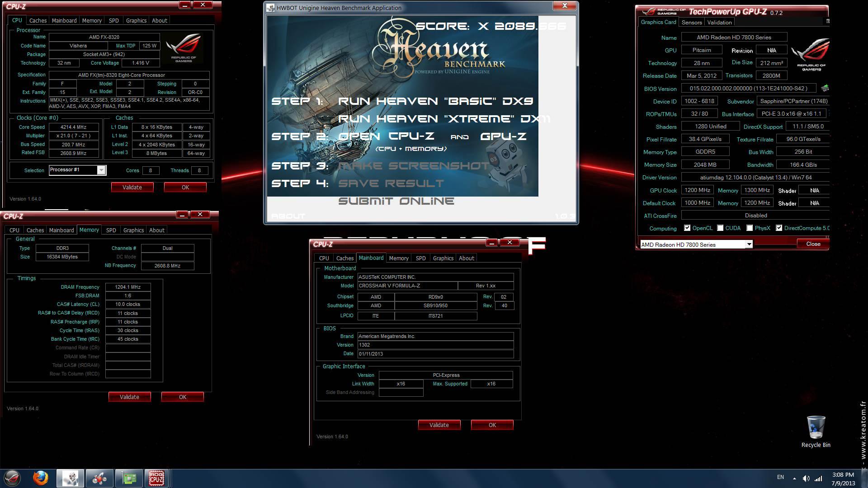Click the Sapphire/PCPartner subvendor field

[794, 101]
